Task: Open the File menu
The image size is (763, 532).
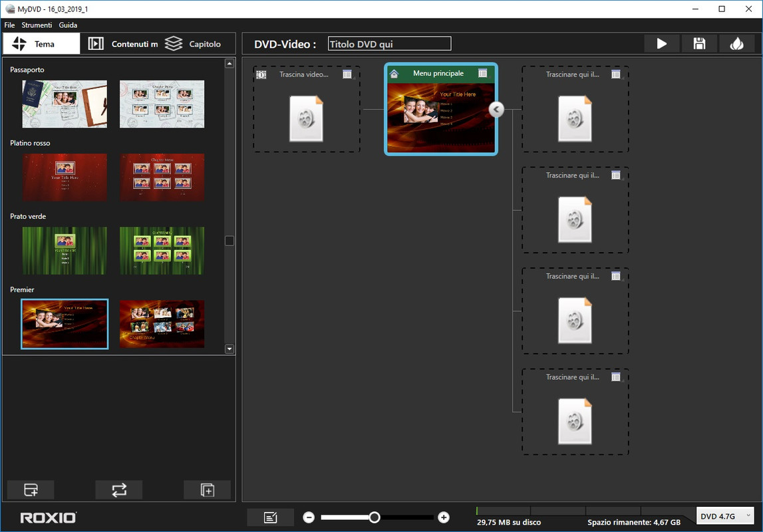Action: [x=10, y=25]
